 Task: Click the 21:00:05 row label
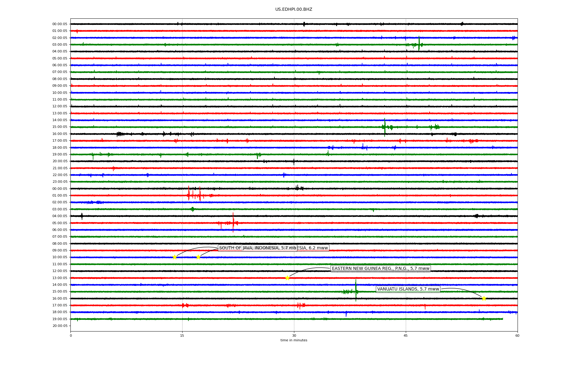60,168
